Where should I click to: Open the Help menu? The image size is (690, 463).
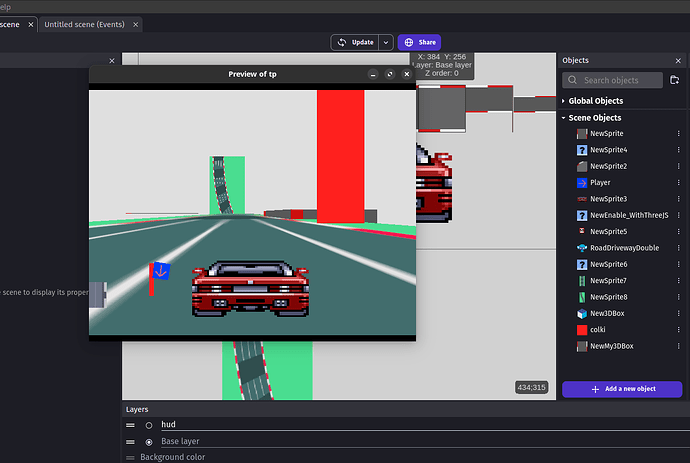(5, 7)
